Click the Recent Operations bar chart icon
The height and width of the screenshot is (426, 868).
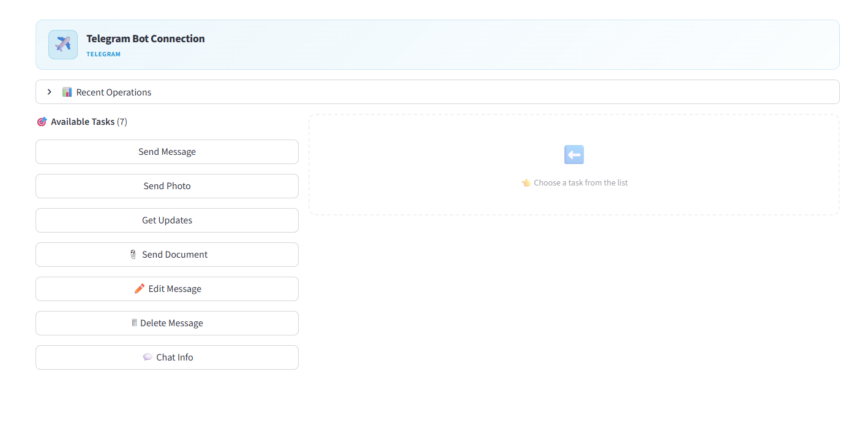[x=67, y=92]
